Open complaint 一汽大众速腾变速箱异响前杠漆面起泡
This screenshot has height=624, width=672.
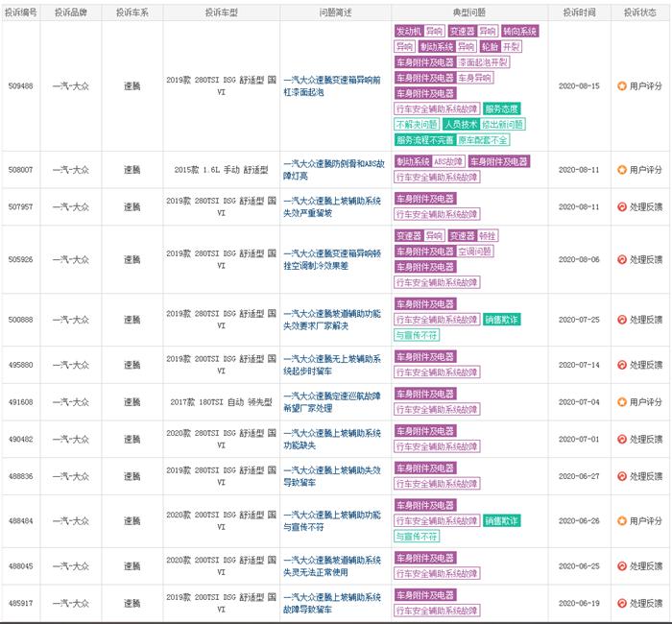(x=332, y=86)
